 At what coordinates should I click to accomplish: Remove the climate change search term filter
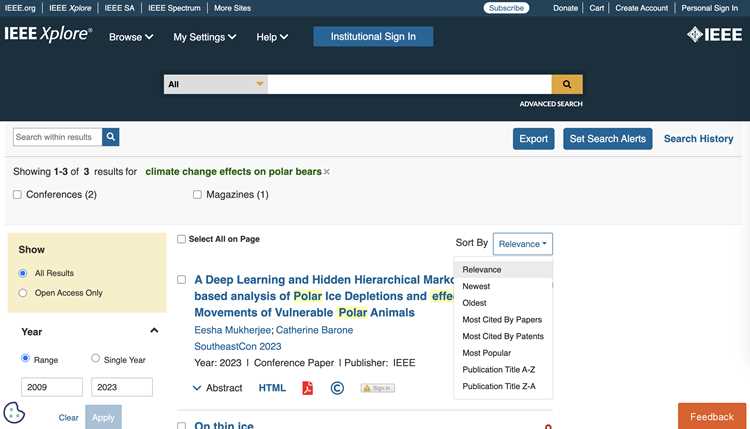tap(327, 172)
